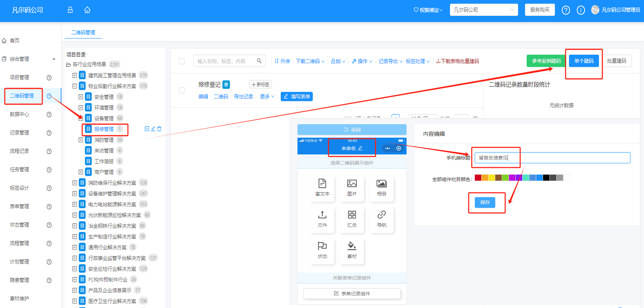
Task: Click the green 参考案例建码 button
Action: point(546,61)
